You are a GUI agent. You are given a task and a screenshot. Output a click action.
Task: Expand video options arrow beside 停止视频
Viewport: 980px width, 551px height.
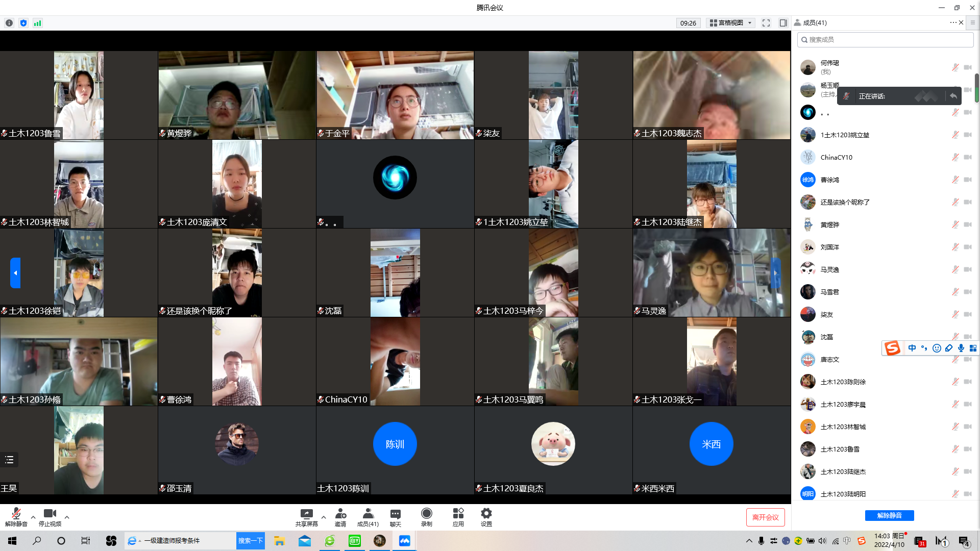click(67, 517)
